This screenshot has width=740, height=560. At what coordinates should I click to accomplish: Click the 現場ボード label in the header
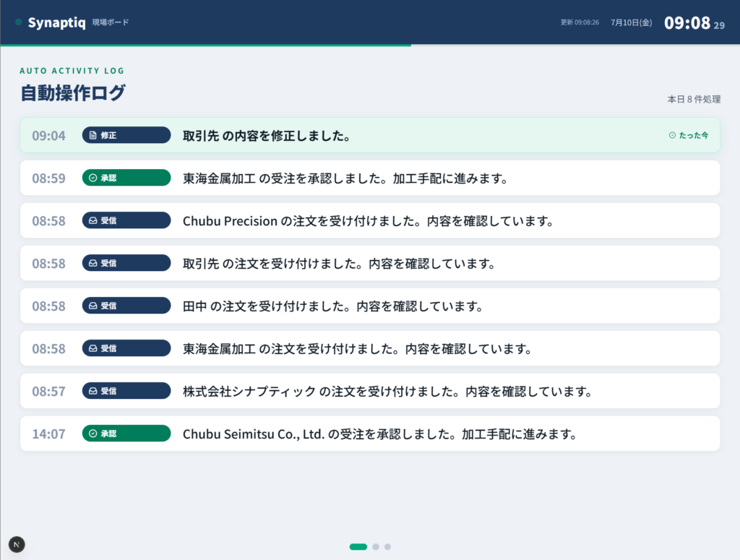pos(111,22)
